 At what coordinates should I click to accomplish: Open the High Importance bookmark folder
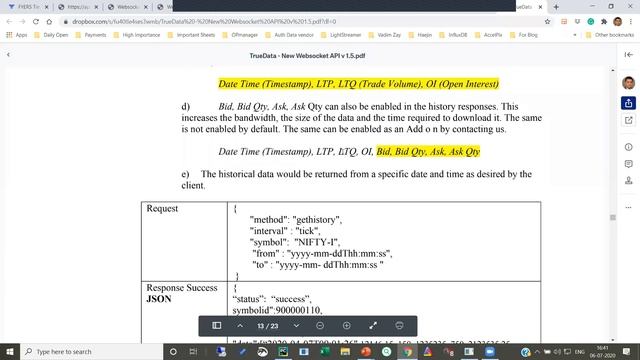[x=137, y=35]
